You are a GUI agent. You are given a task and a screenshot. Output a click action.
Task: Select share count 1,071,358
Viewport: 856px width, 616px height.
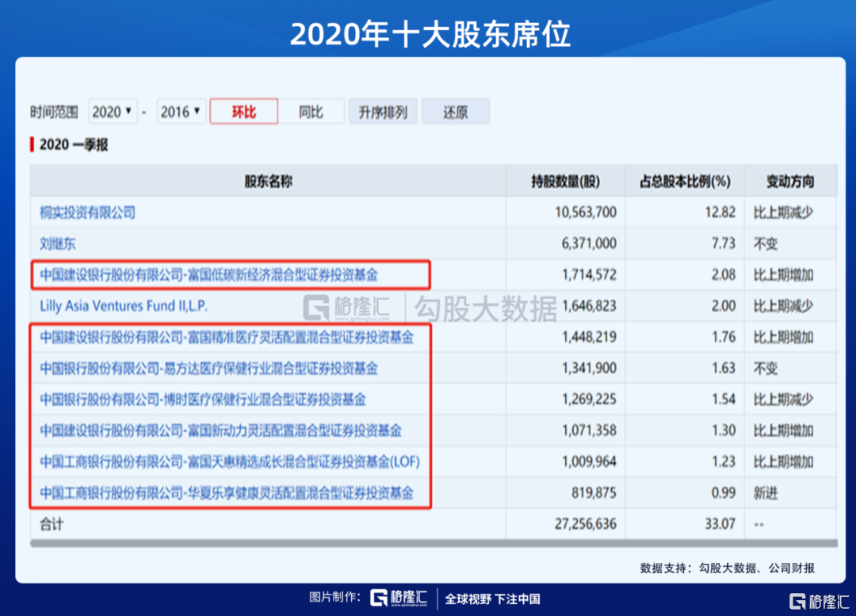[588, 430]
